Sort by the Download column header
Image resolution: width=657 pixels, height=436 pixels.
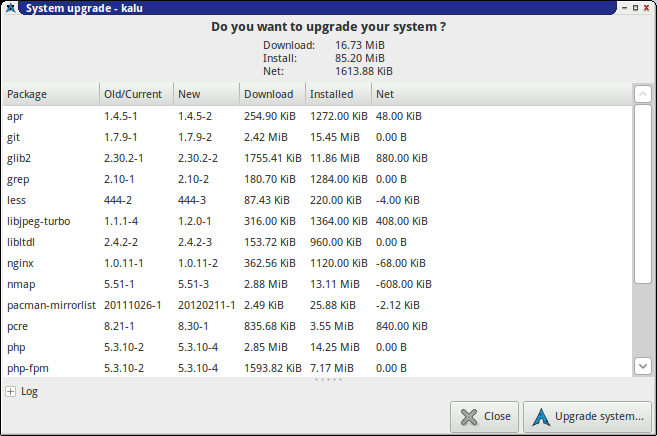click(272, 94)
